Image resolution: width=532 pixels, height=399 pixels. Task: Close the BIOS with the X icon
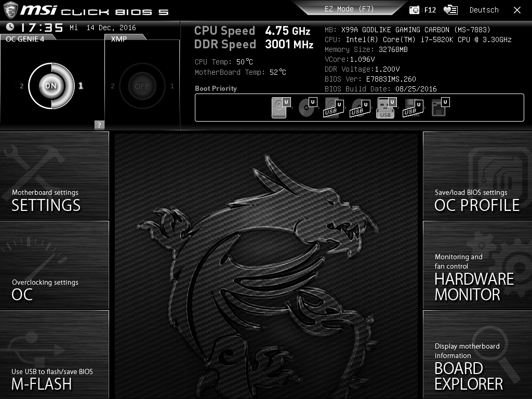point(517,10)
